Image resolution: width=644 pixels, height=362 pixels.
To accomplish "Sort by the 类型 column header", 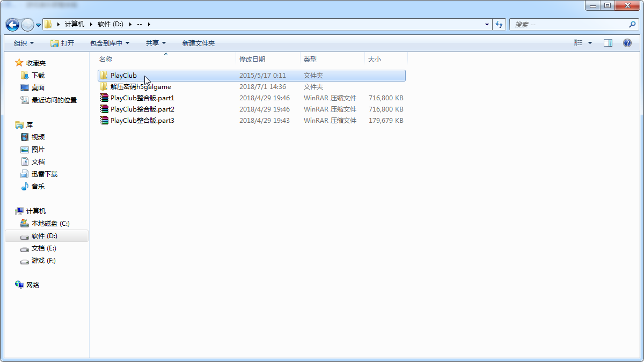I will coord(333,59).
